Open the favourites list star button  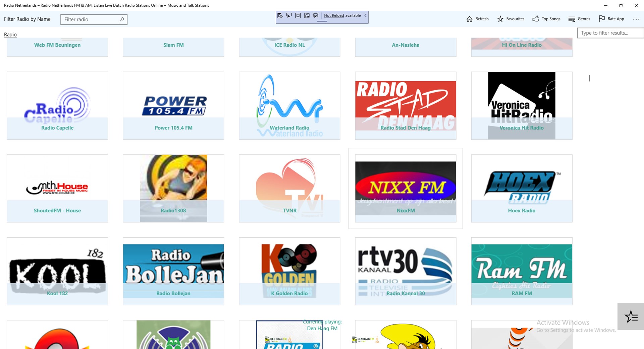(x=631, y=316)
